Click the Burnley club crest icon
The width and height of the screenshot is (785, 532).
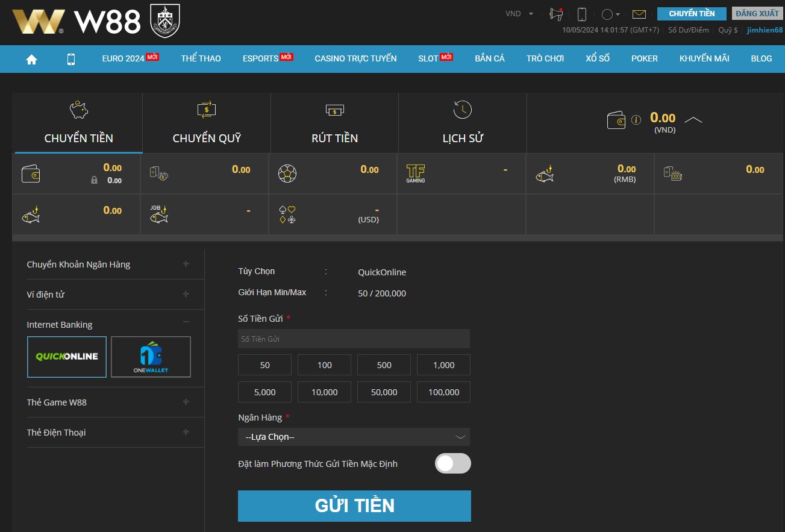point(164,21)
